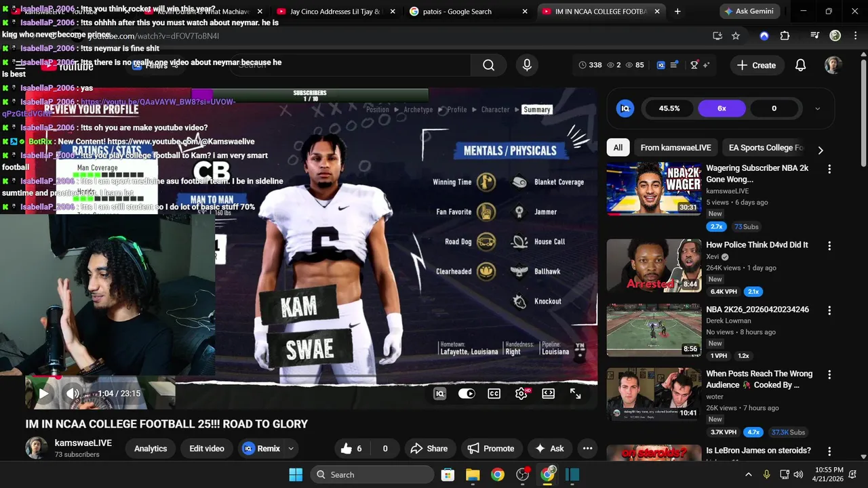Open more actions three-dot menu under video
The width and height of the screenshot is (868, 488).
(587, 448)
